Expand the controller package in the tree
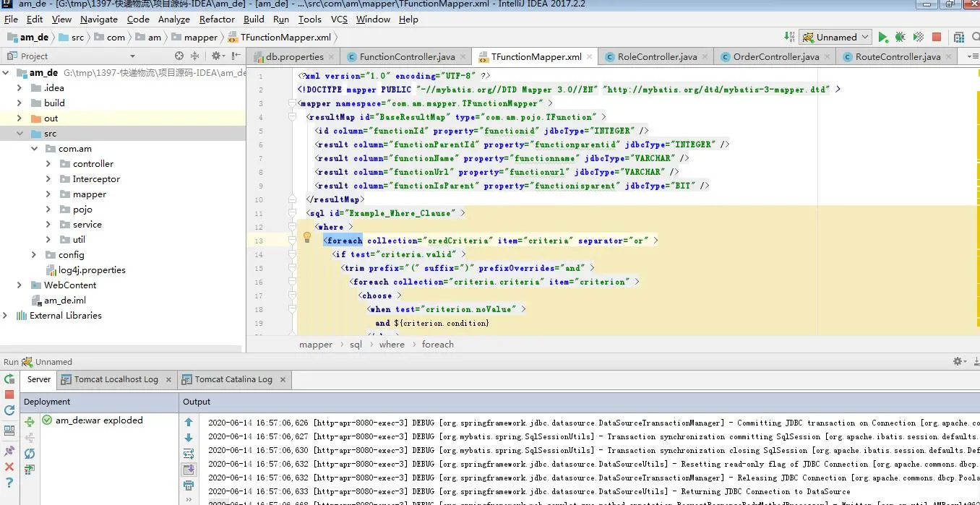 [48, 164]
